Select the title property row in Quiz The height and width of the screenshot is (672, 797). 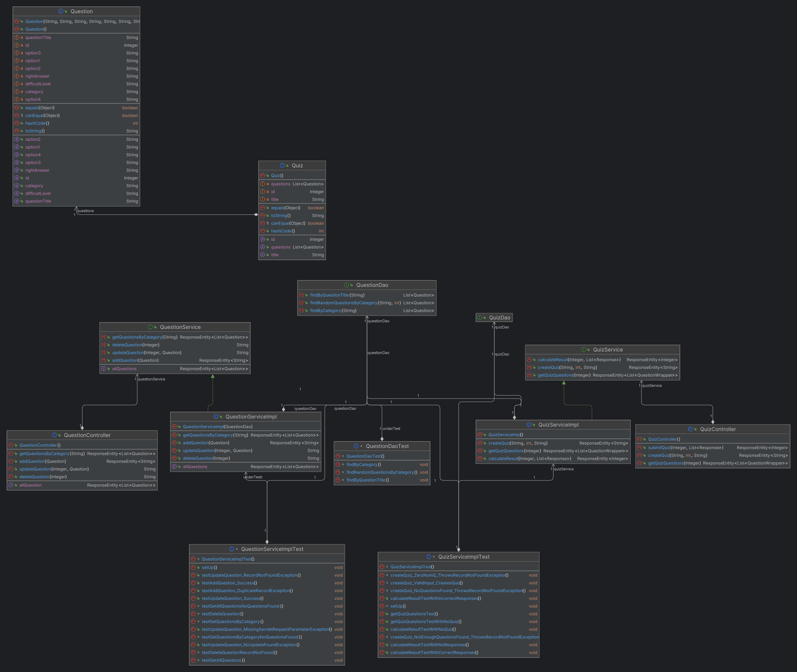[274, 255]
